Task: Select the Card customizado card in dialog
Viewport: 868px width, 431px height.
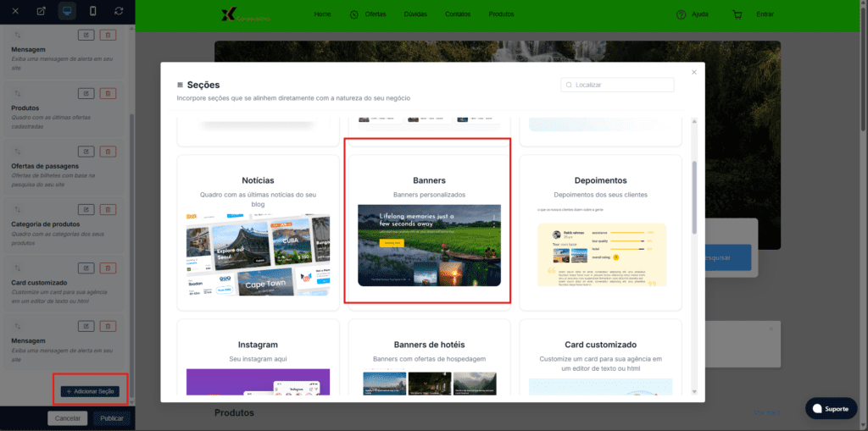Action: pos(601,357)
